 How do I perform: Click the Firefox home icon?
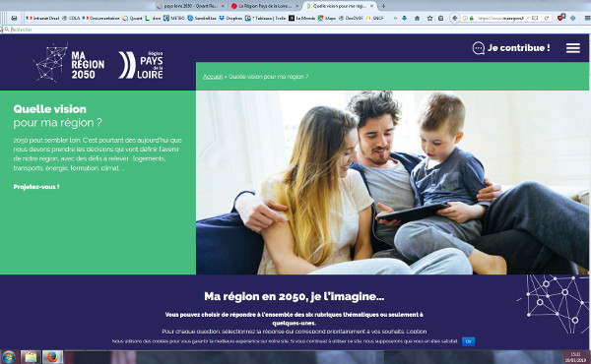417,18
